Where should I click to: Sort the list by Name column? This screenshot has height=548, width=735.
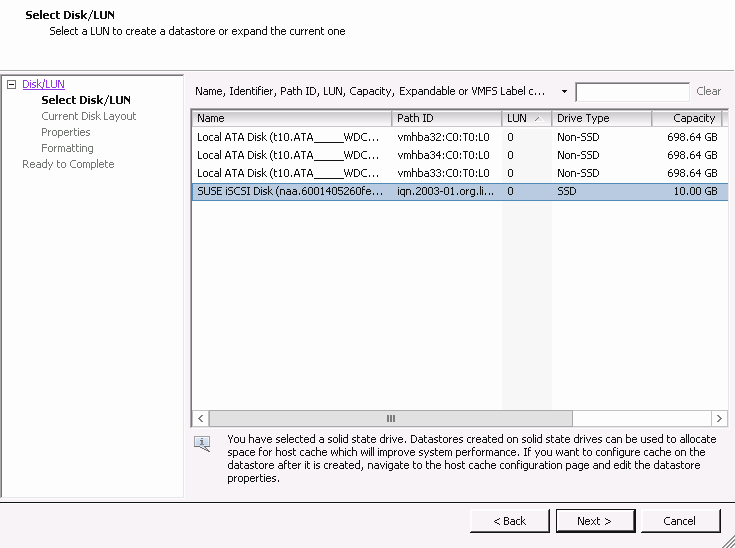[x=292, y=118]
